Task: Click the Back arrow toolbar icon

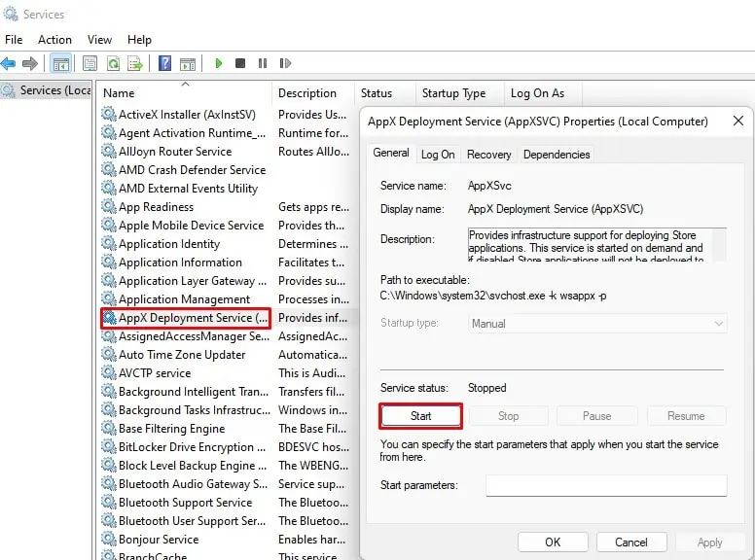Action: pyautogui.click(x=8, y=63)
